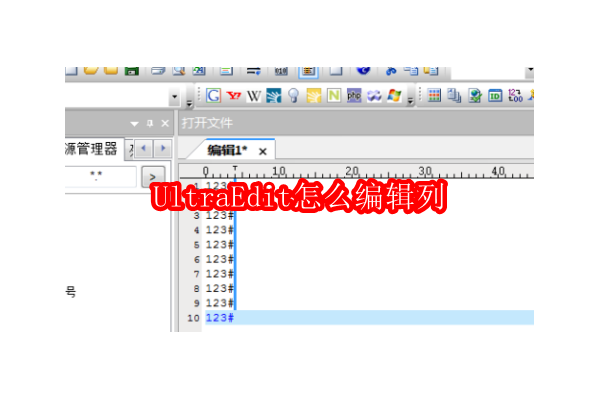Click the 123# text on line 4
This screenshot has width=600, height=400.
coord(220,230)
